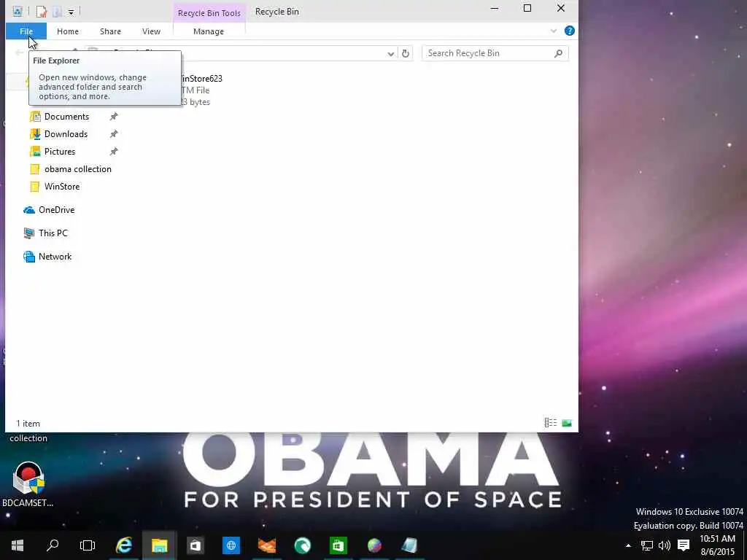
Task: Select OneDrive in navigation pane
Action: [x=56, y=210]
